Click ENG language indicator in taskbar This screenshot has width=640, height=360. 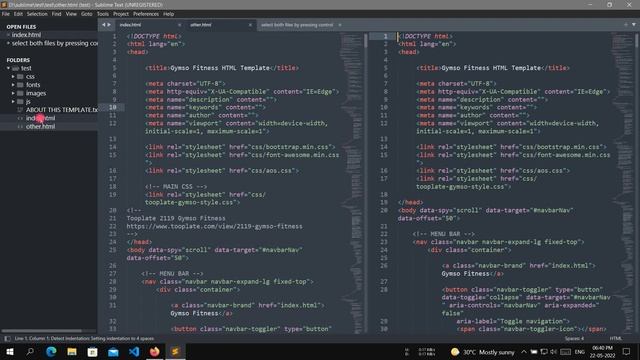(580, 351)
